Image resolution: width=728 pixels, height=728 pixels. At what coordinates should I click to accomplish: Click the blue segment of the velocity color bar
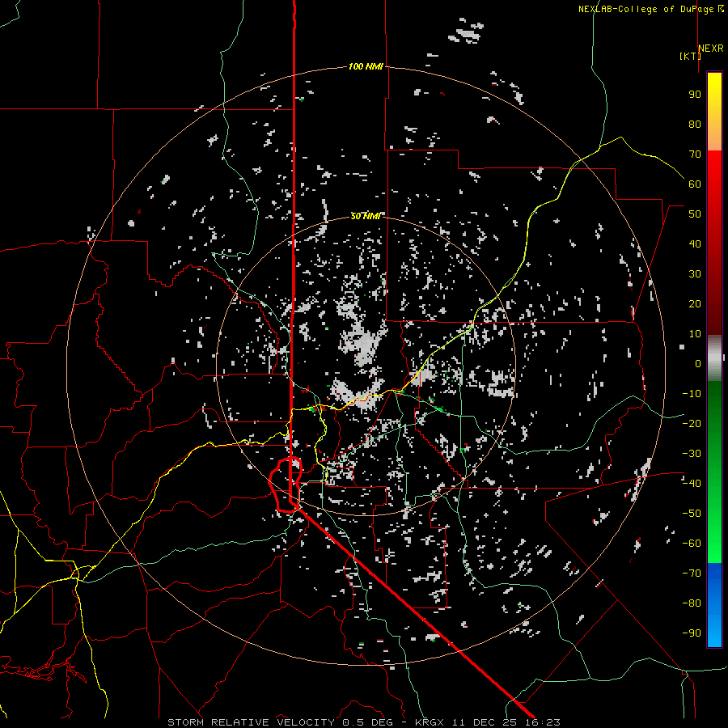coord(714,604)
